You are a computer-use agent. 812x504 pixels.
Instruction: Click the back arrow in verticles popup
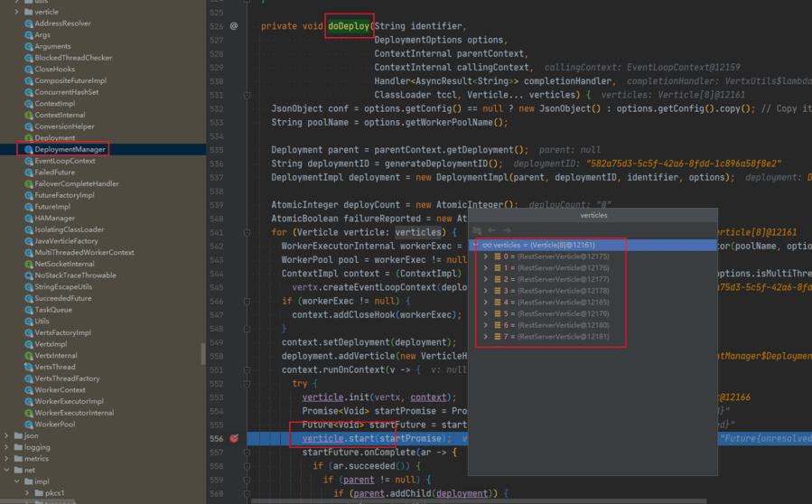(492, 230)
